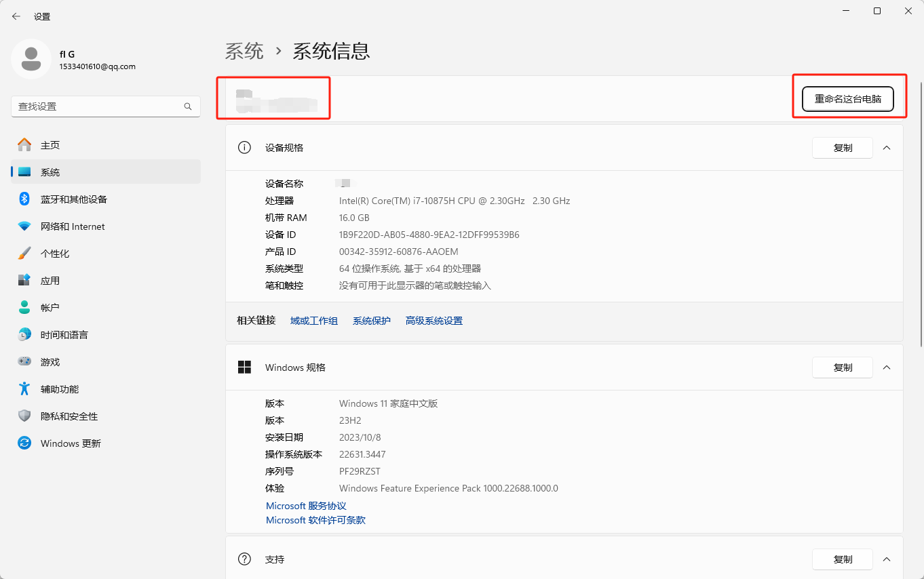Open 主页 in the sidebar
Viewport: 924px width, 579px height.
tap(106, 145)
